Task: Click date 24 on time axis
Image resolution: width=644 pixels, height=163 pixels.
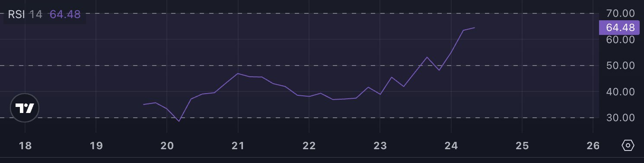Action: [451, 146]
